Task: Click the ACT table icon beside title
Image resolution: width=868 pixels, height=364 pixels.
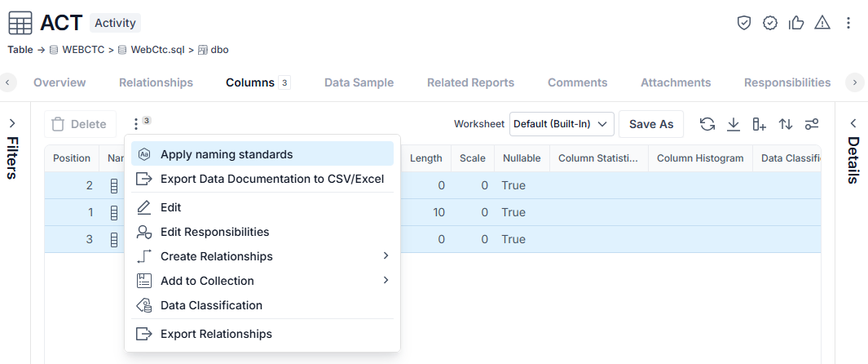Action: (20, 24)
